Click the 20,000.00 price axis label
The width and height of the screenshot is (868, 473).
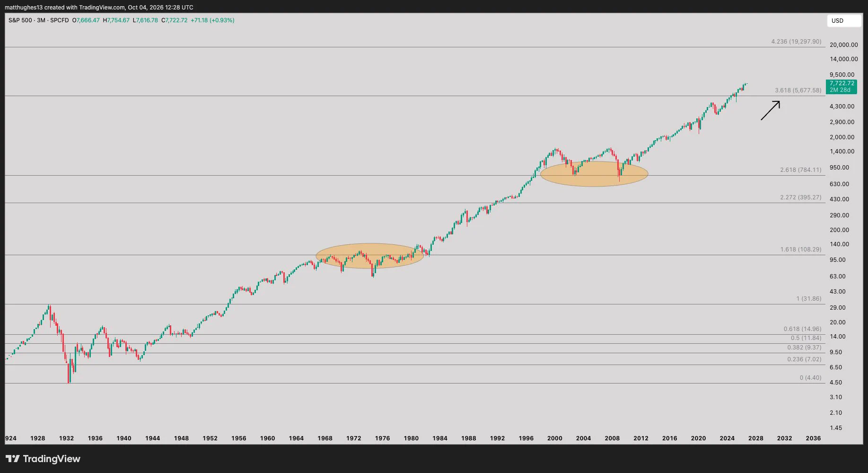coord(844,45)
